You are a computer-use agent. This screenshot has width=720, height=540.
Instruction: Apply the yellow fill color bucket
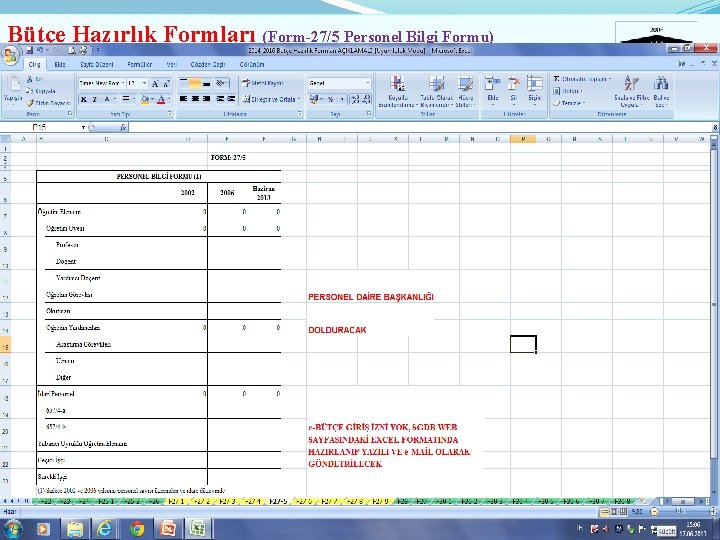[x=145, y=99]
